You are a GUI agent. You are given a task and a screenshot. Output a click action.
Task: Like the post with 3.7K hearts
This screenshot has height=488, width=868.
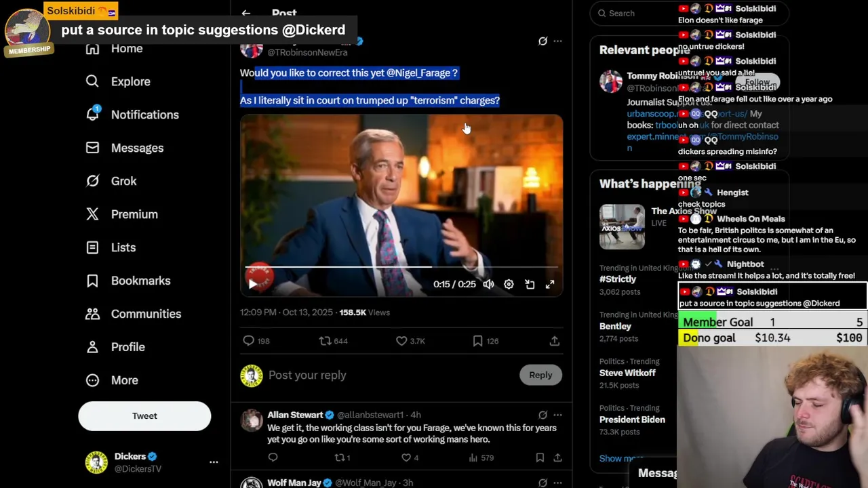coord(401,341)
